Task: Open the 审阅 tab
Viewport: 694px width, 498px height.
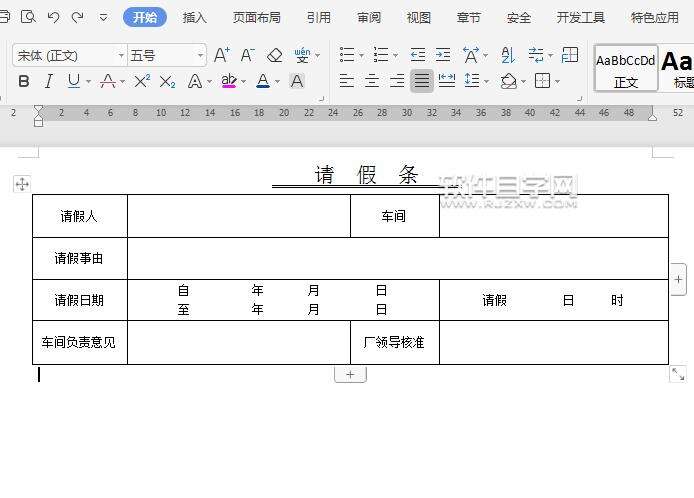Action: point(369,17)
